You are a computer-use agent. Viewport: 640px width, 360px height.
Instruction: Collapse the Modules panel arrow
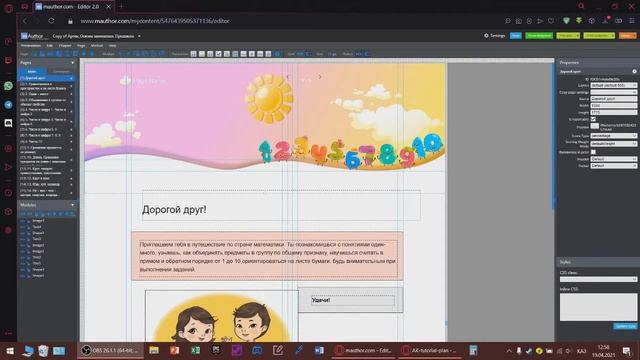point(73,205)
